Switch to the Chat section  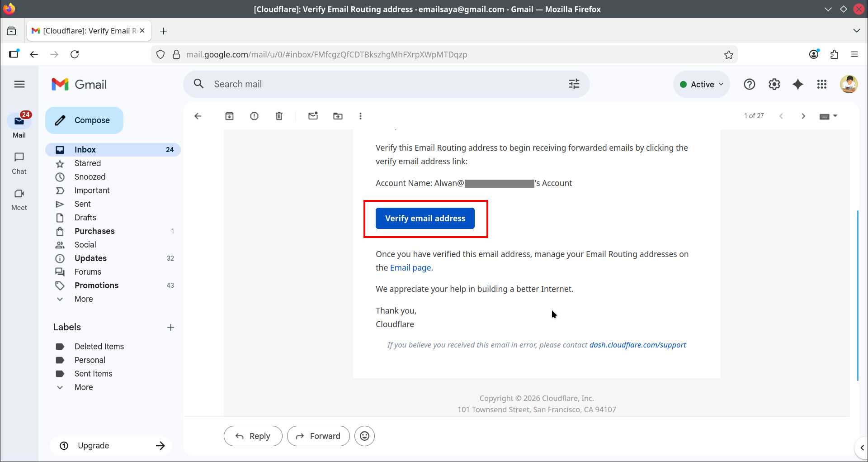[x=19, y=163]
